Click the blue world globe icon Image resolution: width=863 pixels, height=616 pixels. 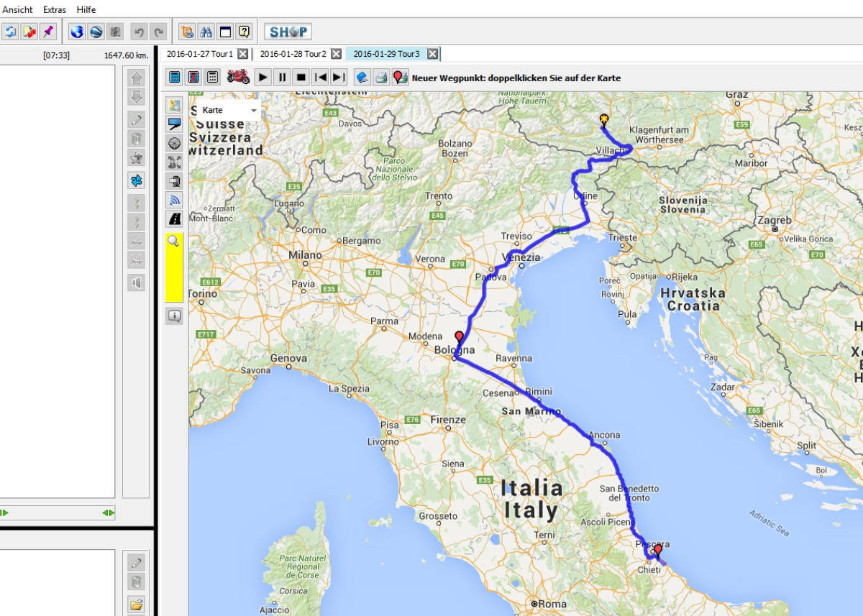click(77, 32)
